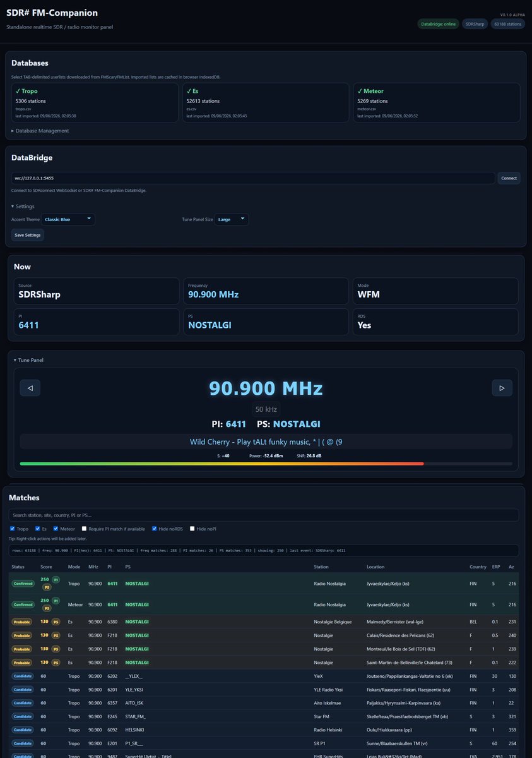Click the Connect button
Image resolution: width=532 pixels, height=758 pixels.
click(509, 178)
